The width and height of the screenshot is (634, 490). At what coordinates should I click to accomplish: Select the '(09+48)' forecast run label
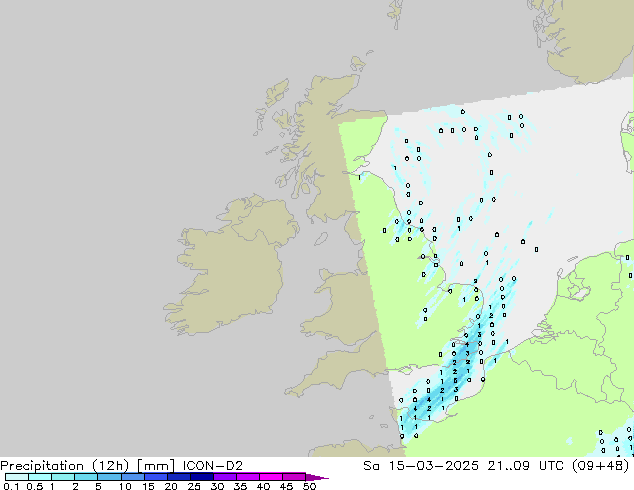click(600, 466)
